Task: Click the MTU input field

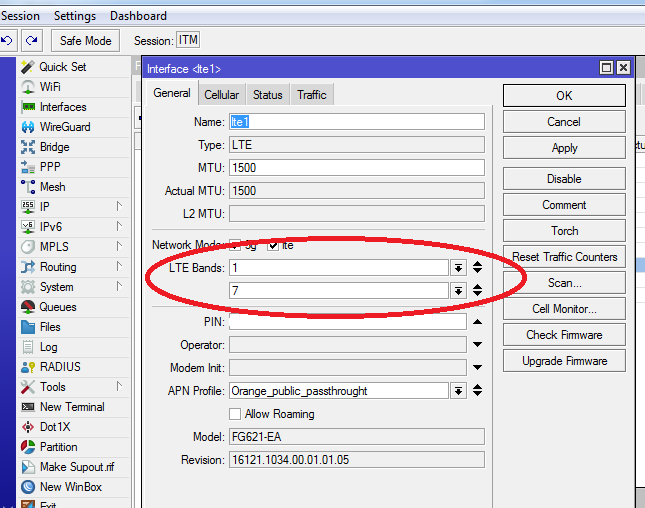Action: pos(357,168)
